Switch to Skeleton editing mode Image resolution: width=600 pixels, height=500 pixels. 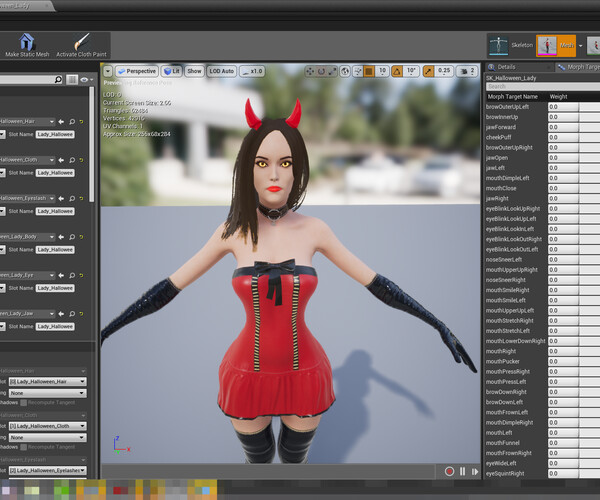point(511,46)
